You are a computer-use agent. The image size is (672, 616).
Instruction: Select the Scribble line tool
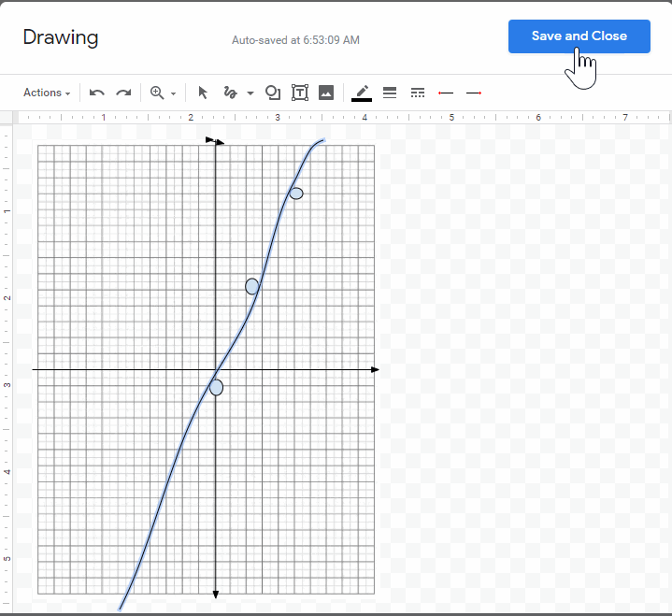[231, 93]
